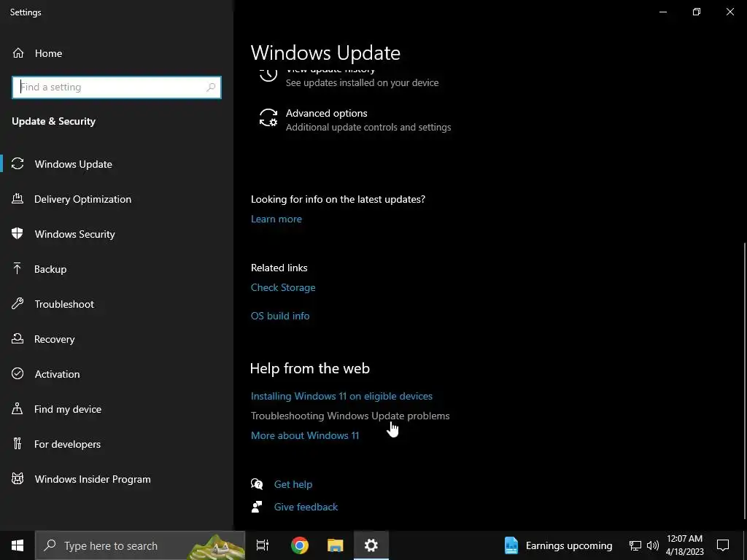This screenshot has width=747, height=560.
Task: Open the OS build info link
Action: [x=280, y=316]
